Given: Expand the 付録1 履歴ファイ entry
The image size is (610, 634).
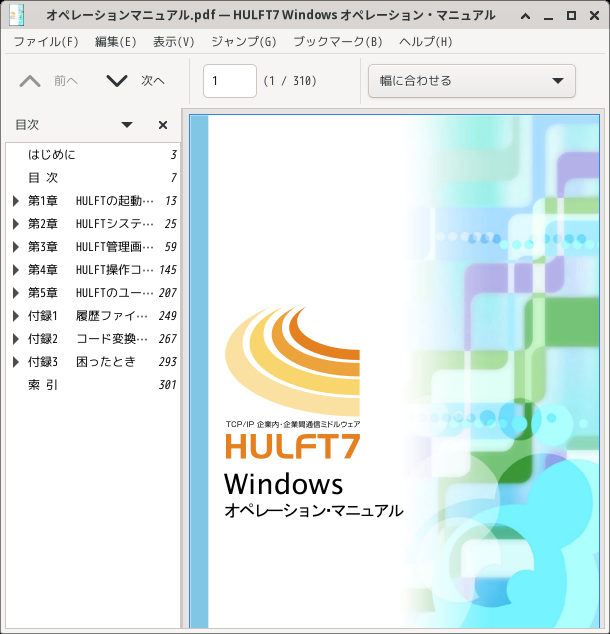Looking at the screenshot, I should click(16, 316).
